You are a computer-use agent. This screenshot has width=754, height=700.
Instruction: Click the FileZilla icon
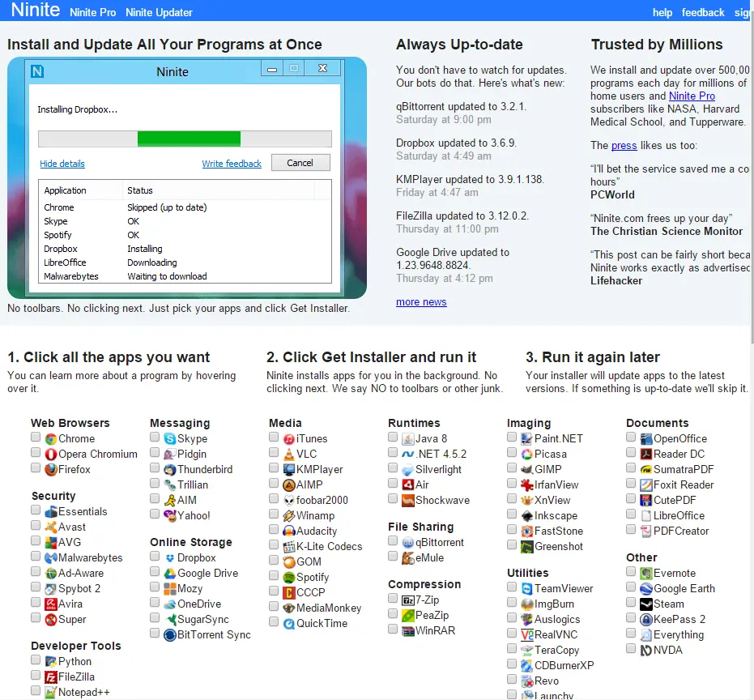click(x=51, y=677)
